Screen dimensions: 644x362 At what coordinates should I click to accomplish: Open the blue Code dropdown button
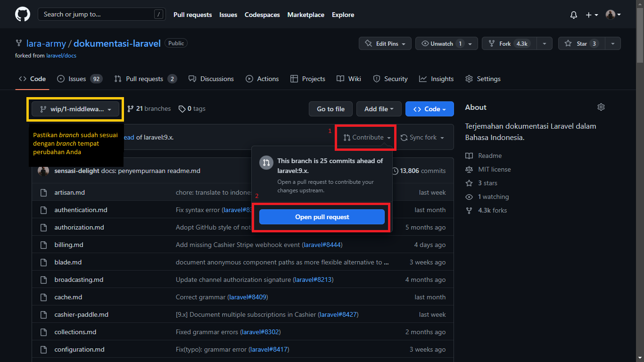tap(429, 109)
